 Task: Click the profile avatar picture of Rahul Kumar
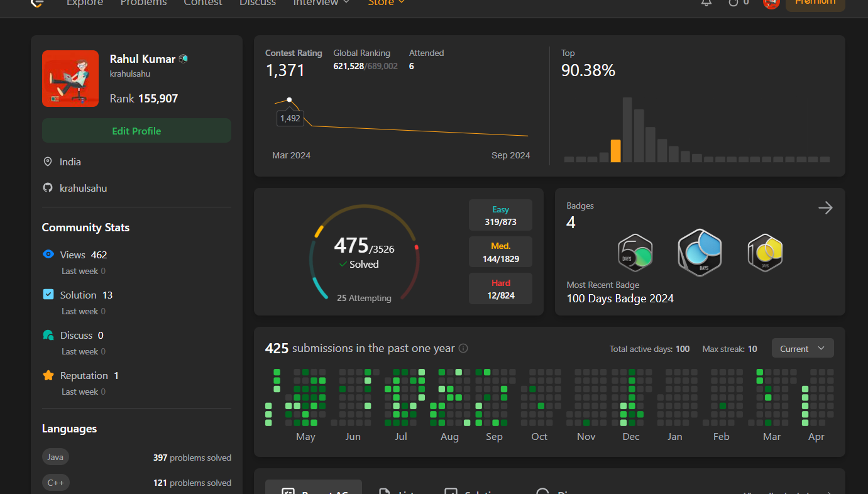tap(70, 79)
